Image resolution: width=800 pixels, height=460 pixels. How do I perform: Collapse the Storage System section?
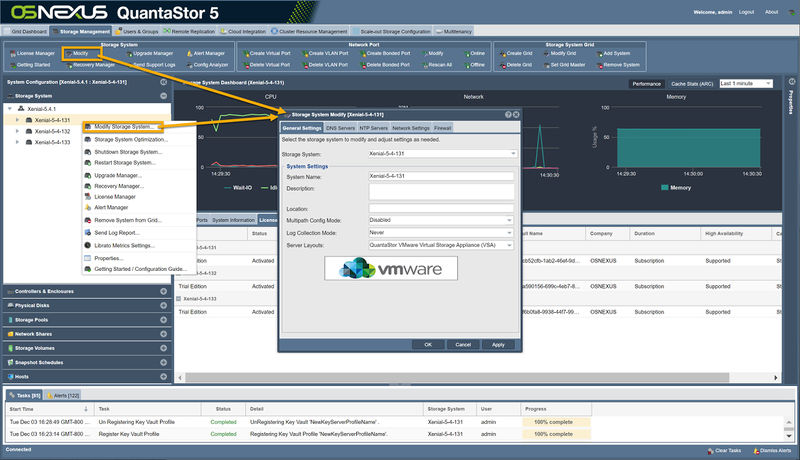[163, 96]
